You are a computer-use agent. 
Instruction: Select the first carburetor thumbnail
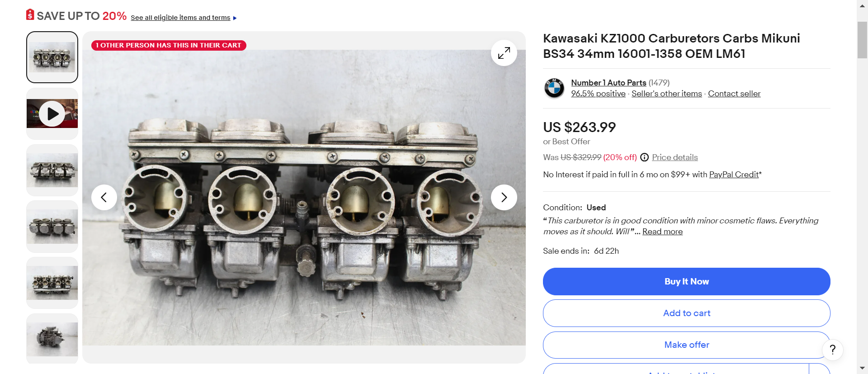52,57
